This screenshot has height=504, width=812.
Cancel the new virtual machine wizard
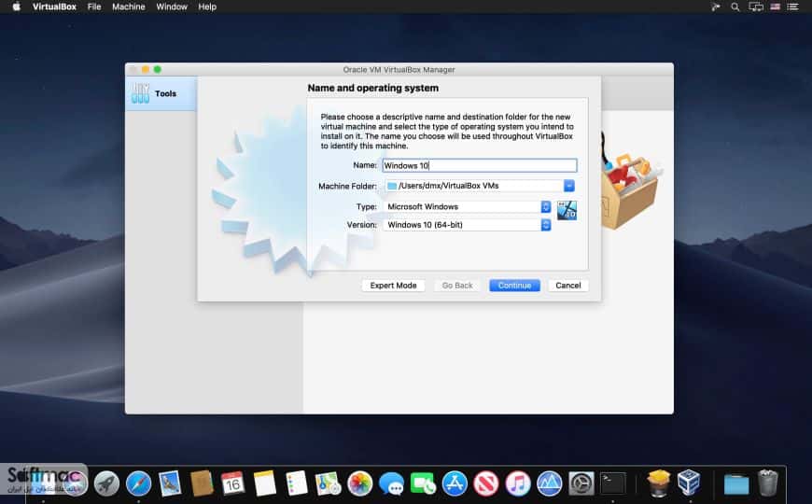tap(568, 286)
